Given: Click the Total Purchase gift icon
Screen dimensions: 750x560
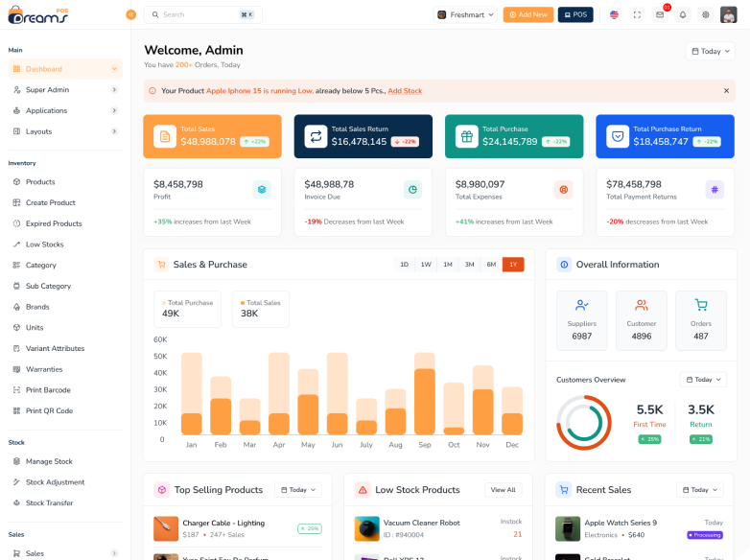Looking at the screenshot, I should [x=467, y=136].
